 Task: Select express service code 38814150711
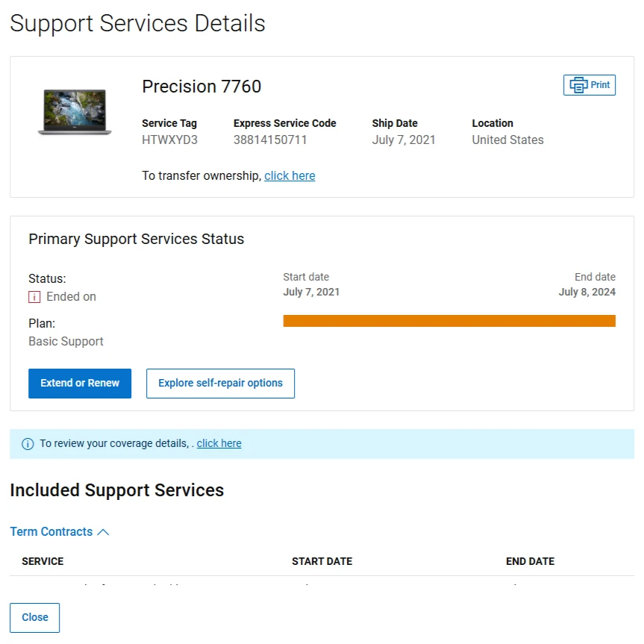(x=270, y=140)
